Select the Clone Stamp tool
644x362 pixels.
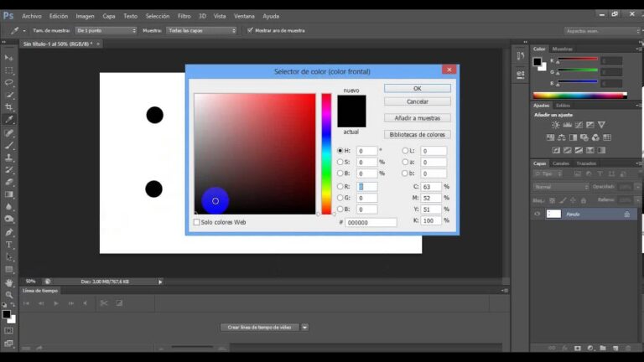coord(8,158)
